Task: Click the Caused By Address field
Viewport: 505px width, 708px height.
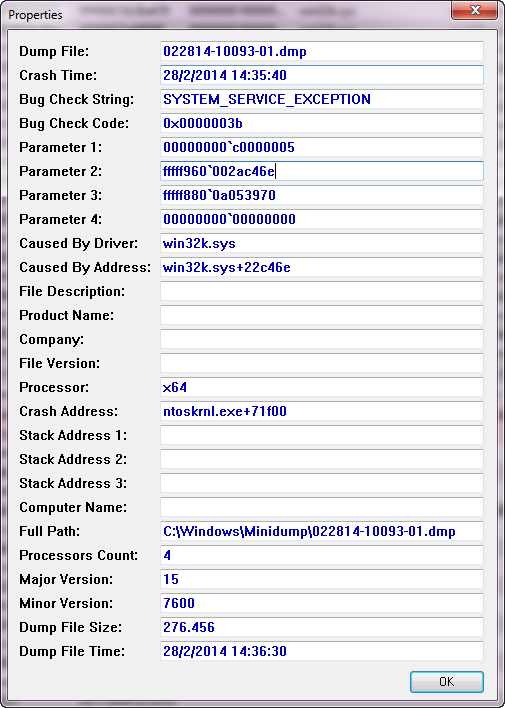Action: tap(322, 267)
